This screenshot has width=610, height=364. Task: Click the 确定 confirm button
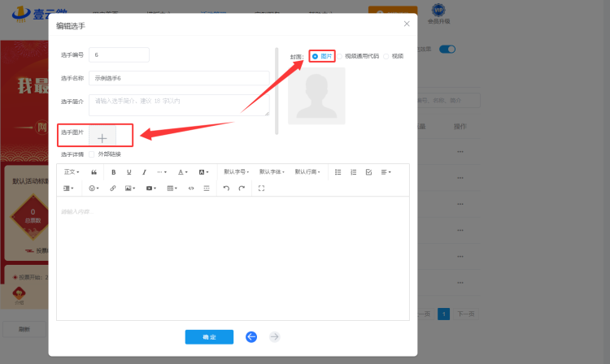209,336
